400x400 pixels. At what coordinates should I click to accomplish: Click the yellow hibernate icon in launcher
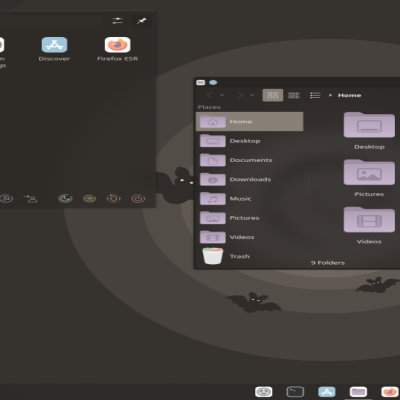(x=89, y=199)
